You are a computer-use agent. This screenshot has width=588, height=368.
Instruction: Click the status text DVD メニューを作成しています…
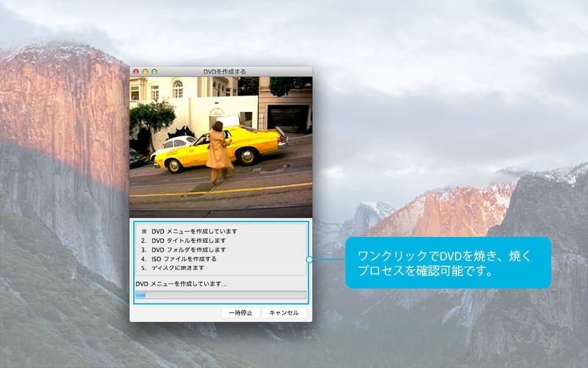click(x=182, y=284)
